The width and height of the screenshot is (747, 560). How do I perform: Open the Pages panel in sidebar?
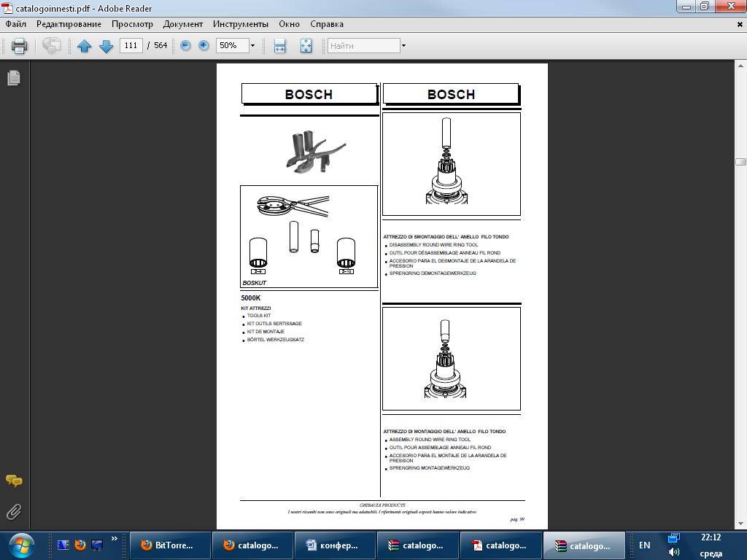(14, 77)
